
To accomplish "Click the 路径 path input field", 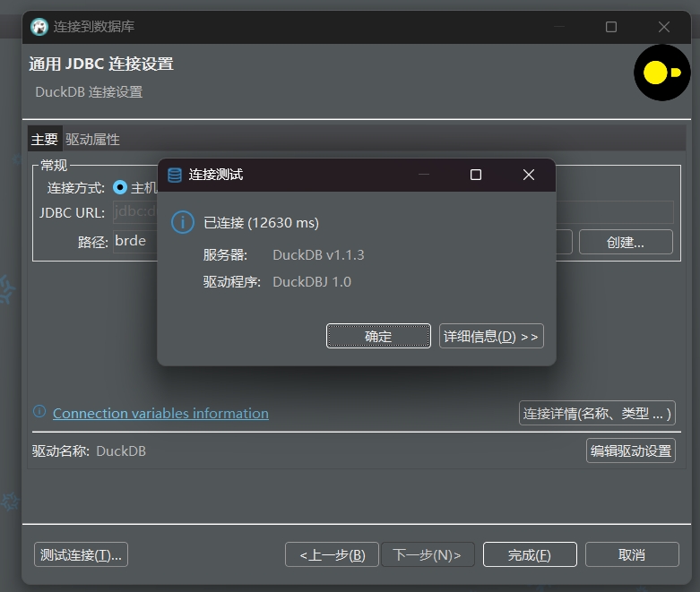I will pos(135,241).
